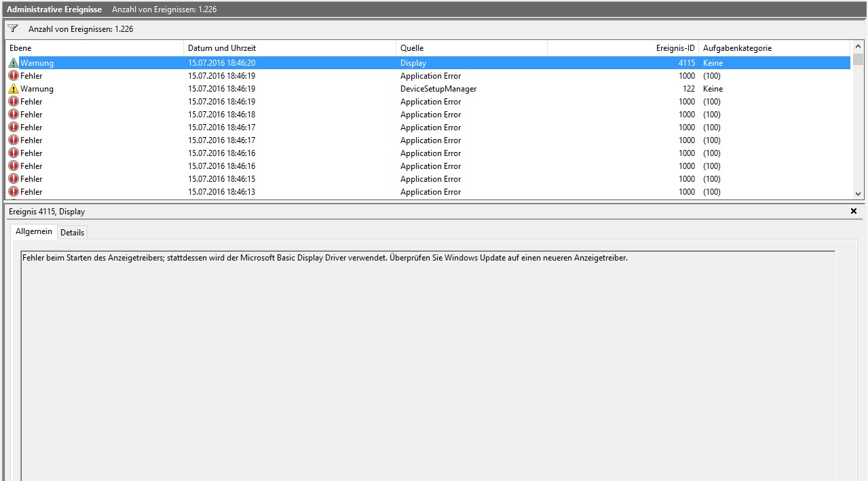The image size is (868, 481).
Task: Click Application Error on the 18:46:18 row
Action: 430,115
